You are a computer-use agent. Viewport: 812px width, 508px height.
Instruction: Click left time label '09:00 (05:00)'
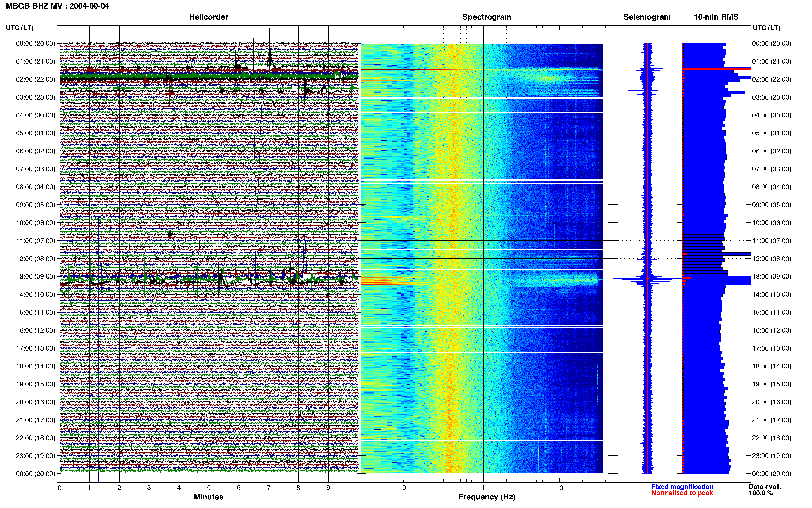(36, 205)
